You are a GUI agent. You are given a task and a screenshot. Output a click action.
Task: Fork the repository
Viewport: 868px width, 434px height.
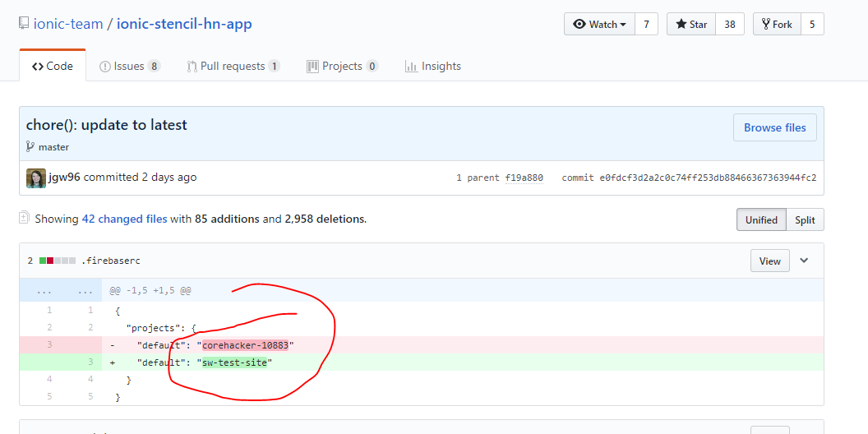coord(778,25)
